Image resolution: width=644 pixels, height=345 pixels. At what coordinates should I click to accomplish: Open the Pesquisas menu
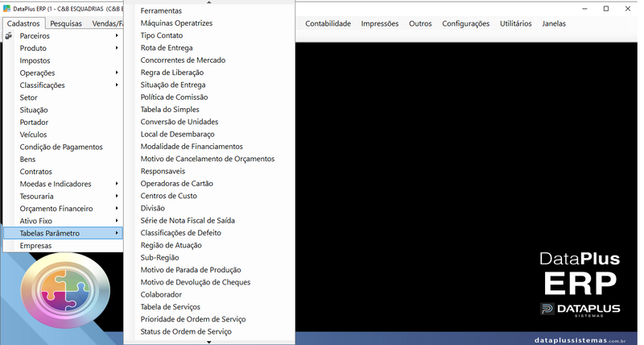(66, 23)
